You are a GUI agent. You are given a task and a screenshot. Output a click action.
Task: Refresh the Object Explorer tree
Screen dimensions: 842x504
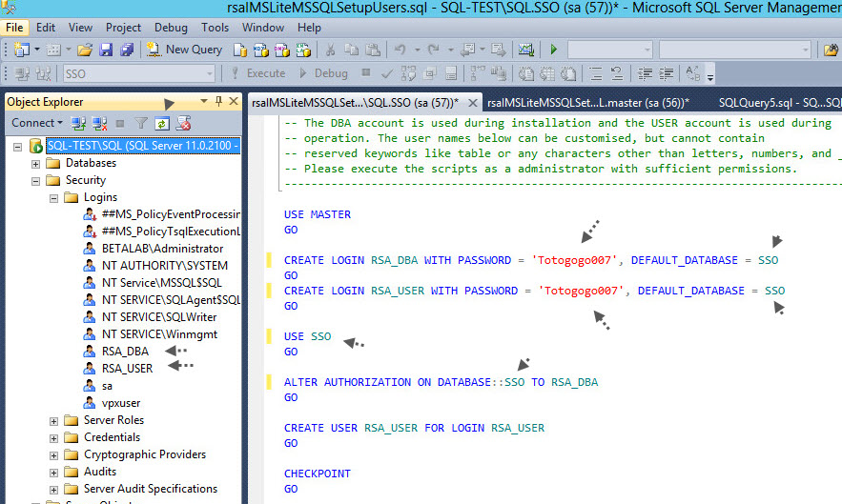click(x=162, y=124)
